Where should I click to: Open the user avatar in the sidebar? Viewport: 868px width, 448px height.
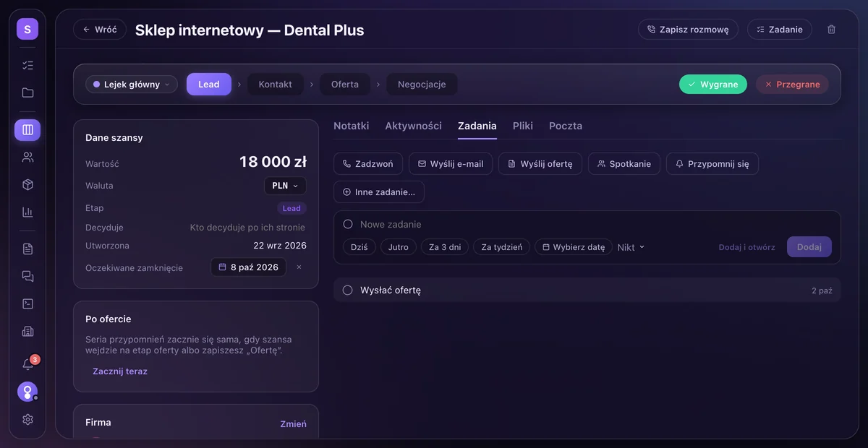click(x=27, y=392)
